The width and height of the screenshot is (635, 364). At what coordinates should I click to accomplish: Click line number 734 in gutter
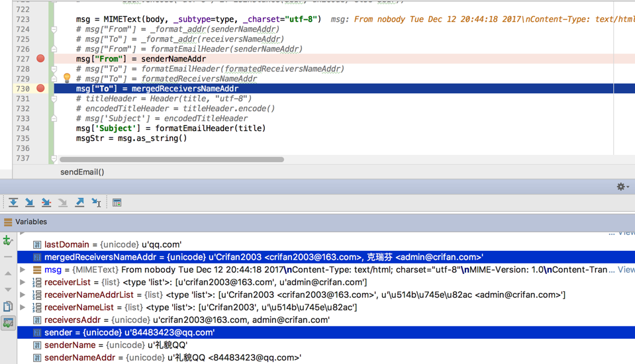tap(23, 128)
